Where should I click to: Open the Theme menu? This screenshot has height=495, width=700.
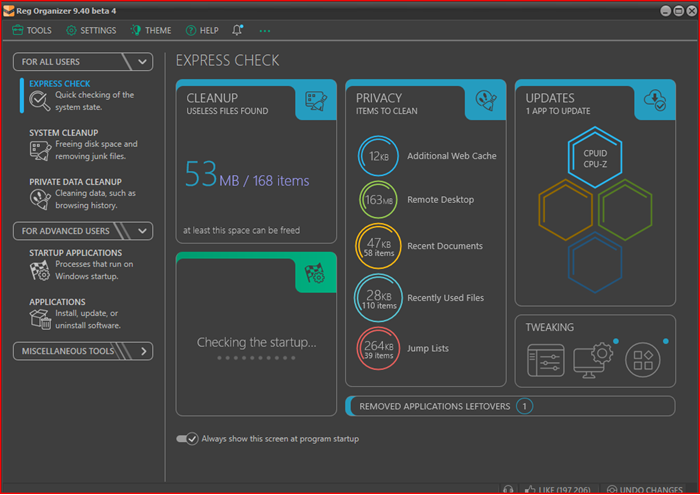point(151,30)
